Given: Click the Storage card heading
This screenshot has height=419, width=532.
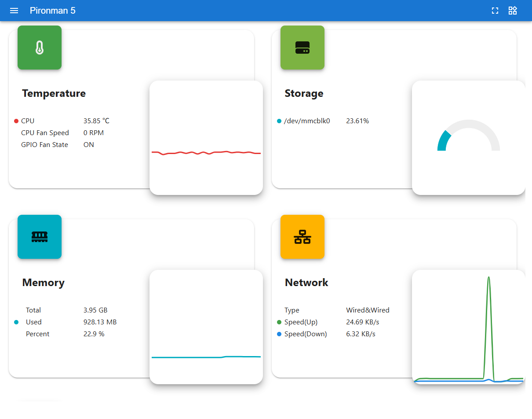Looking at the screenshot, I should [x=304, y=93].
